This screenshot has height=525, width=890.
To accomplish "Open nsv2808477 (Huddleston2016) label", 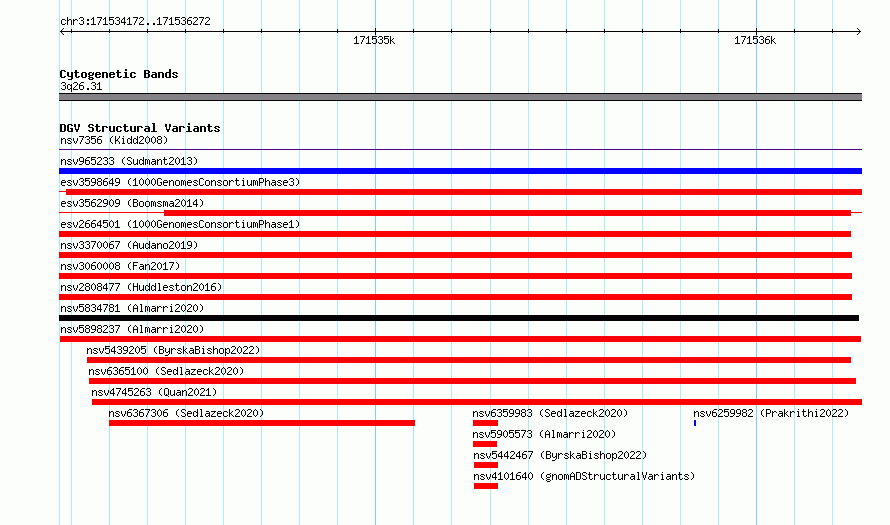I will point(141,287).
